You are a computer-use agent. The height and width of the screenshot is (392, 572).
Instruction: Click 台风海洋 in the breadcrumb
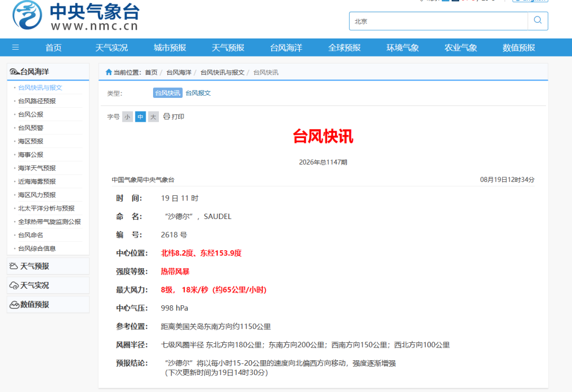tap(179, 72)
